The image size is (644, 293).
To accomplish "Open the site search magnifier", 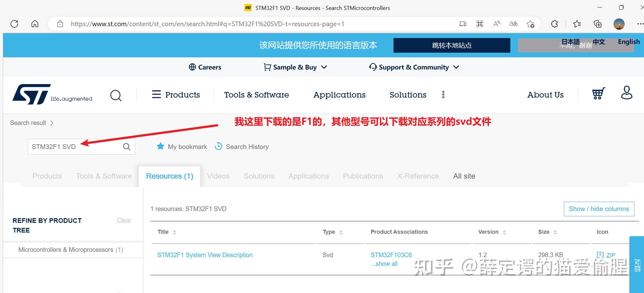I will (116, 95).
